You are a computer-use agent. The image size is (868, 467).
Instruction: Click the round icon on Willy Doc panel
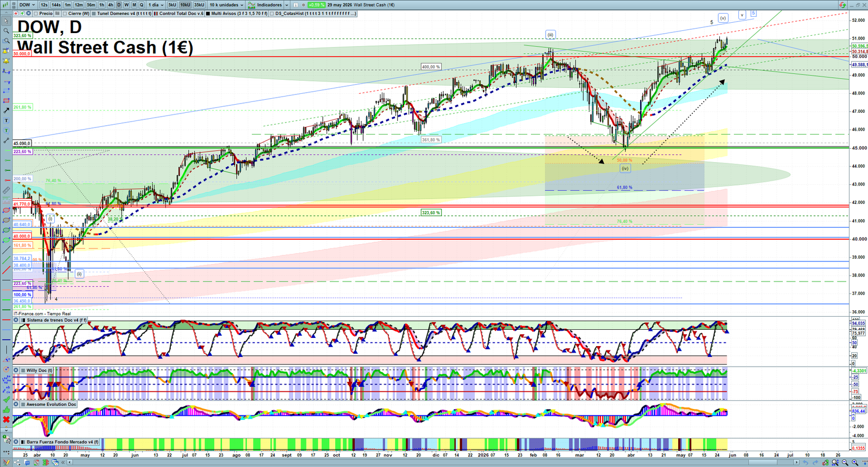(x=16, y=370)
